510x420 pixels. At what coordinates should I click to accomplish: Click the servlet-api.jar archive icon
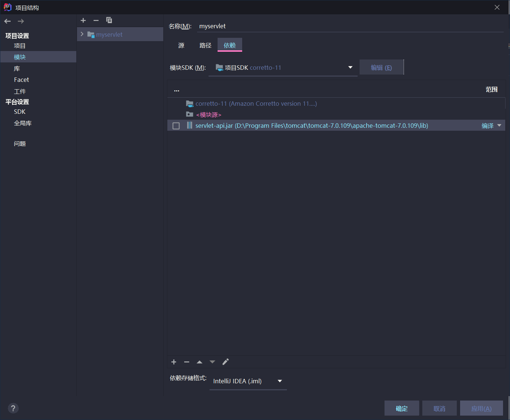[189, 125]
